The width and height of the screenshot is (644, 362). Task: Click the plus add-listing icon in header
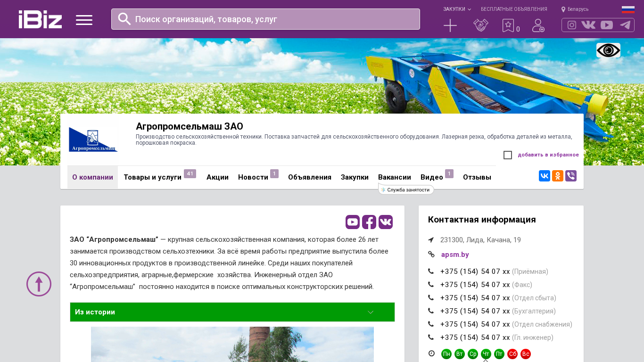(x=450, y=25)
